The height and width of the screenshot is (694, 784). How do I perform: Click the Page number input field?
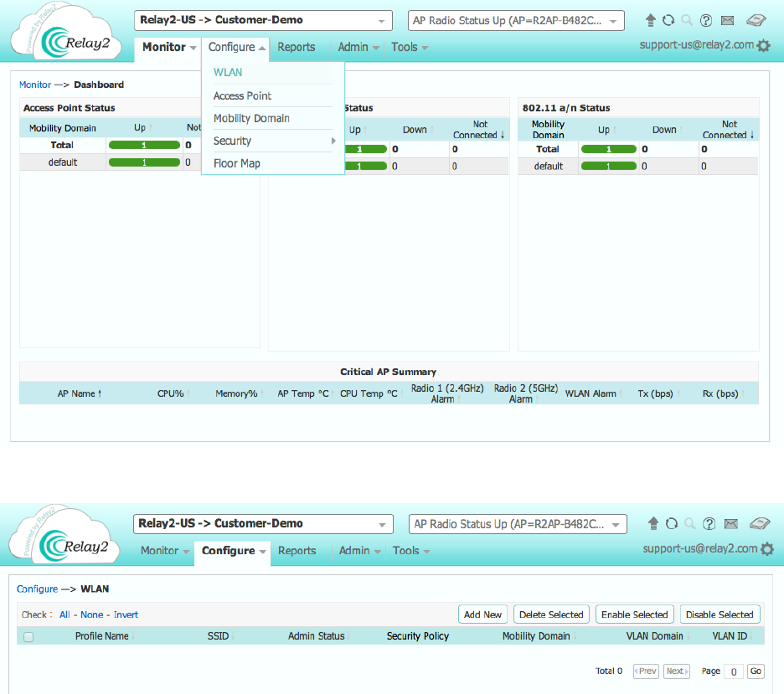(734, 671)
